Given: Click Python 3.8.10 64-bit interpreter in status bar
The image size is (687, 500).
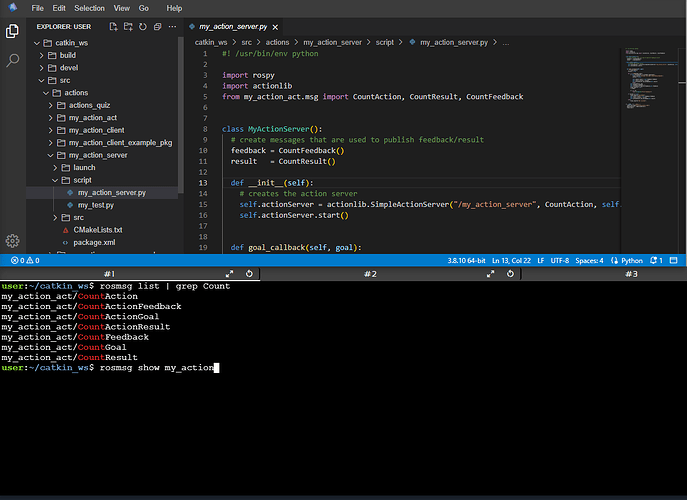Looking at the screenshot, I should point(466,260).
